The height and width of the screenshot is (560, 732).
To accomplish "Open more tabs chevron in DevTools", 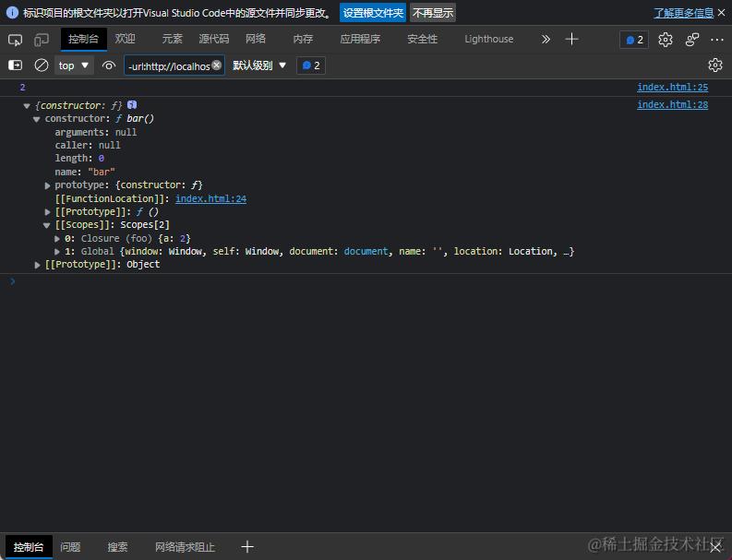I will [546, 39].
